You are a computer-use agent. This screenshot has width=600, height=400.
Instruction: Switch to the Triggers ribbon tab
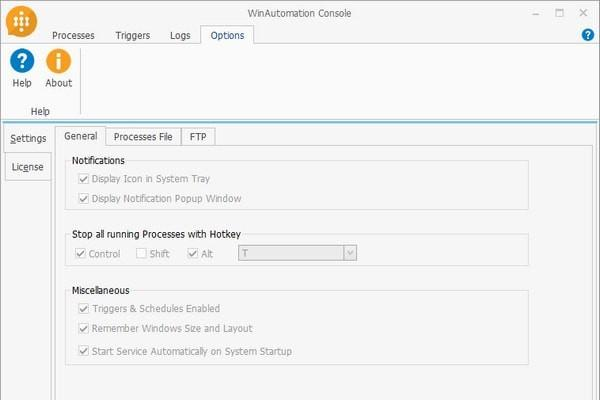pos(133,36)
